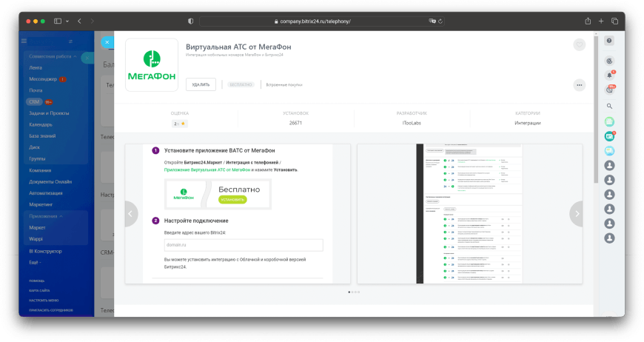Viewport: 644px width, 342px height.
Task: Open Задачи и Проекты menu item
Action: point(49,113)
